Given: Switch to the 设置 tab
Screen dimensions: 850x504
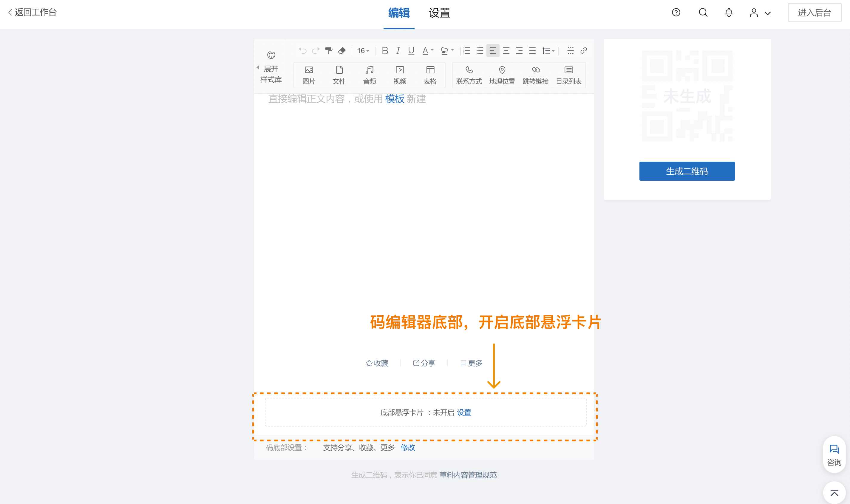Looking at the screenshot, I should pyautogui.click(x=439, y=13).
